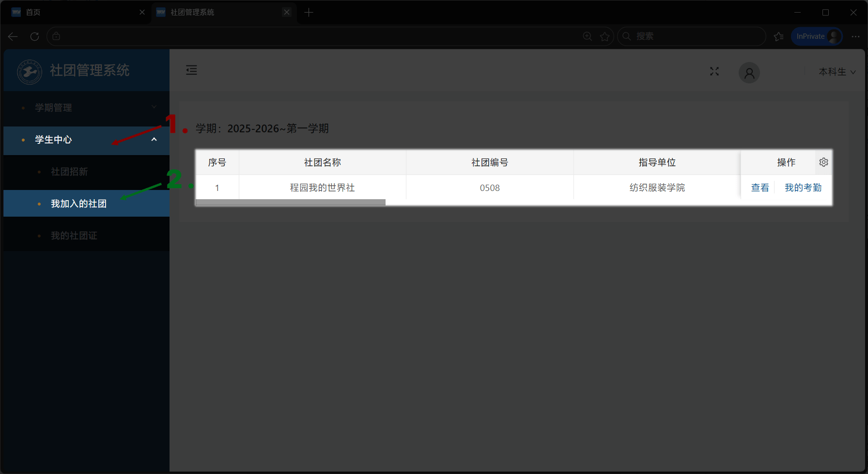Open 社团招新 in the sidebar
868x474 pixels.
[69, 172]
